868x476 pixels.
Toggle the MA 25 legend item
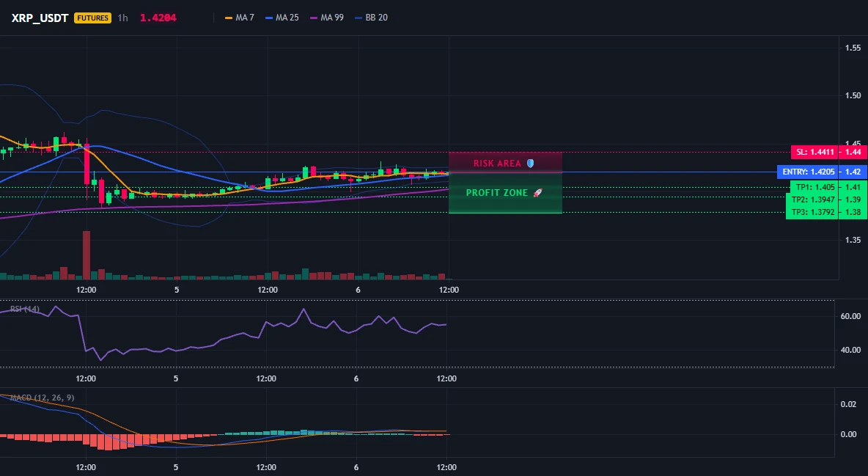(x=282, y=18)
